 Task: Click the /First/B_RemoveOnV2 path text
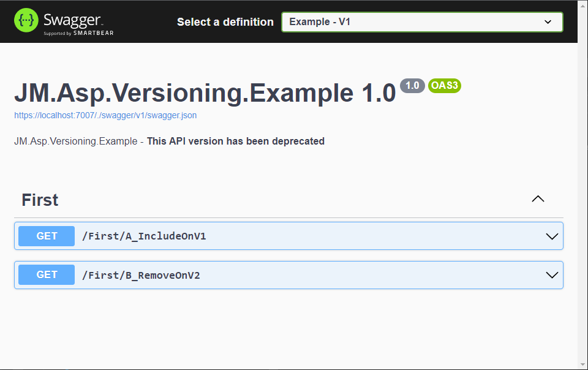tap(141, 275)
